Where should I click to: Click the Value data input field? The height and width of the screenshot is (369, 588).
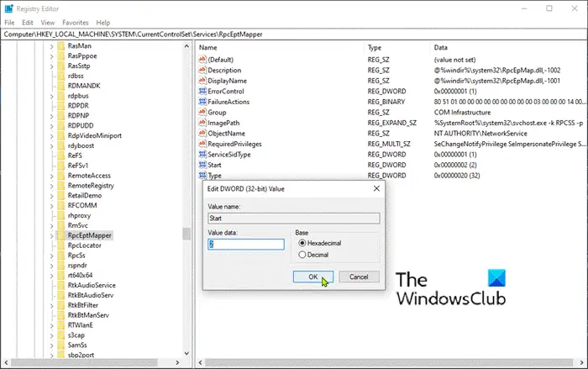pos(246,245)
